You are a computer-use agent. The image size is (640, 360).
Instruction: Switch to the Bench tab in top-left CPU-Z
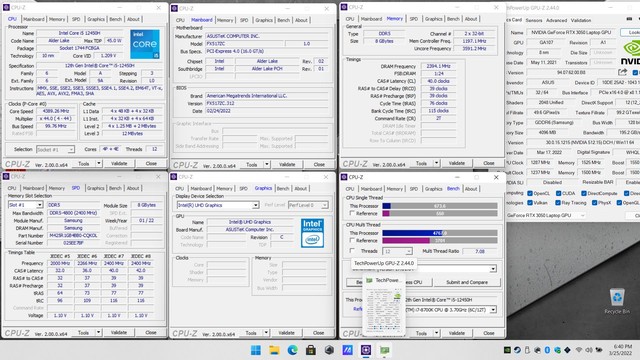(x=116, y=19)
